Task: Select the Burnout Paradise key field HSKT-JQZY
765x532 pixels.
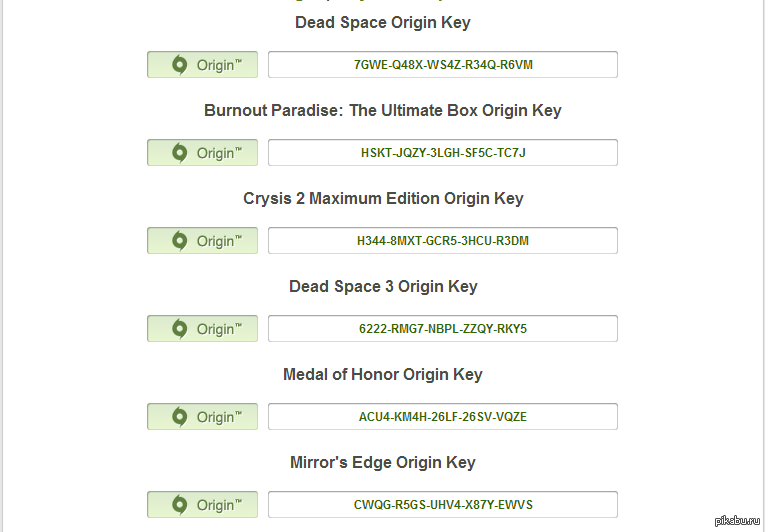Action: pos(443,152)
